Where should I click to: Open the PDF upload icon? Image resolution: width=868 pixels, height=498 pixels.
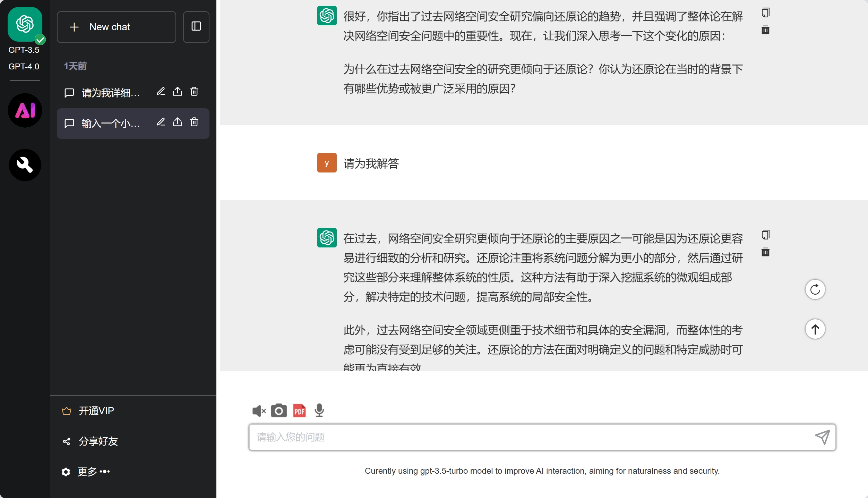(299, 411)
